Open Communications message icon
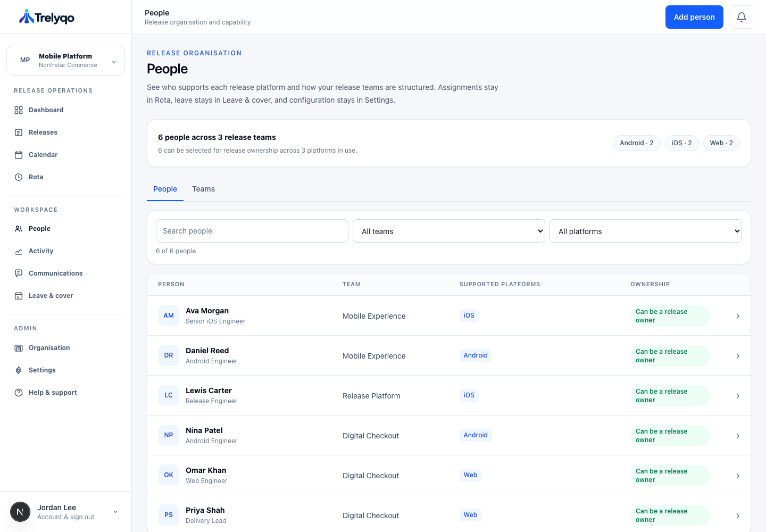The image size is (766, 532). coord(19,273)
